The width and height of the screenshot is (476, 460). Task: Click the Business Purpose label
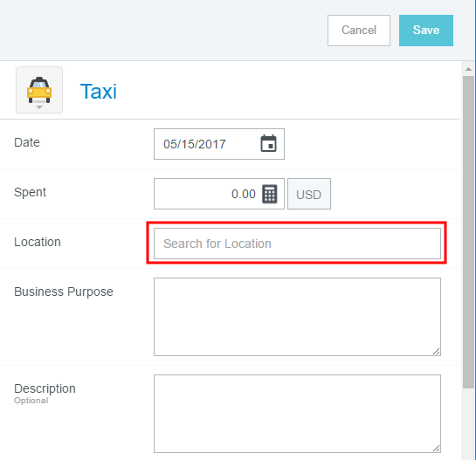point(64,292)
